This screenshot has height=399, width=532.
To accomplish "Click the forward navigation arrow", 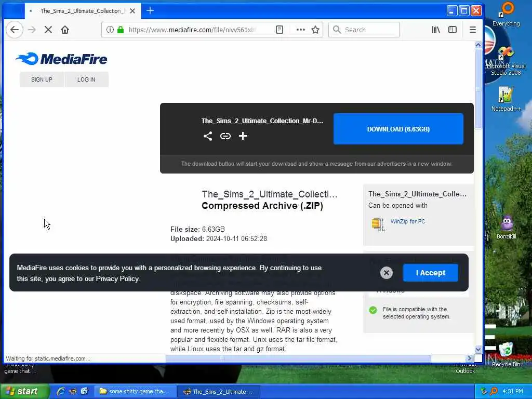I will pos(32,30).
